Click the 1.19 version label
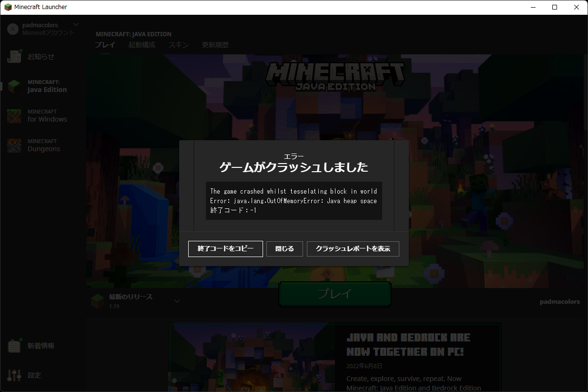The width and height of the screenshot is (588, 392). point(114,306)
